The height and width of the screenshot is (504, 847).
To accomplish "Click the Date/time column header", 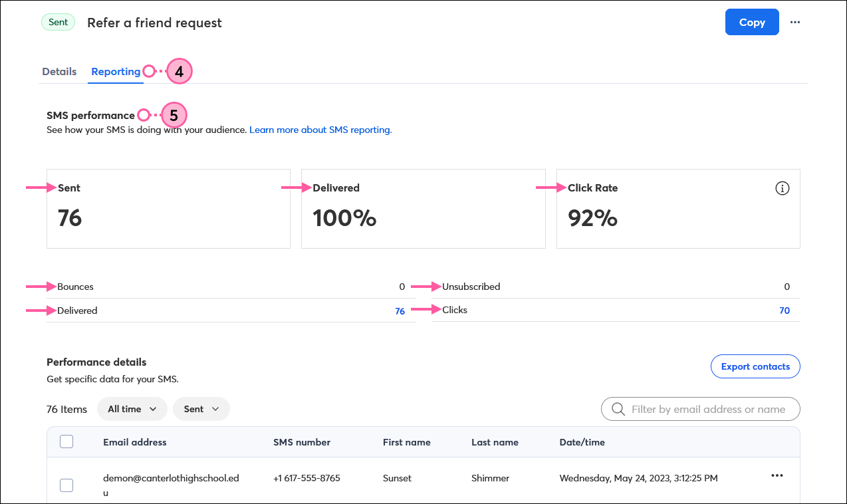I will click(x=582, y=442).
